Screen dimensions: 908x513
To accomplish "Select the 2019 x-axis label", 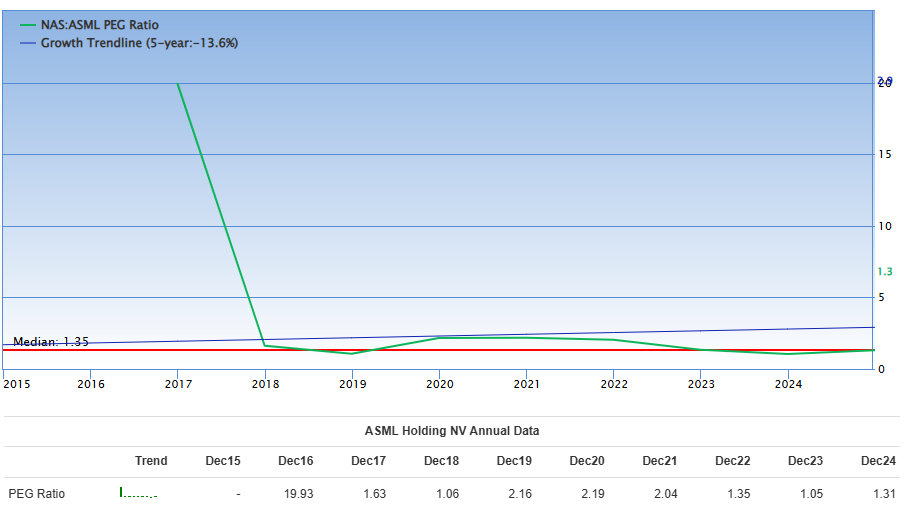I will (x=353, y=384).
